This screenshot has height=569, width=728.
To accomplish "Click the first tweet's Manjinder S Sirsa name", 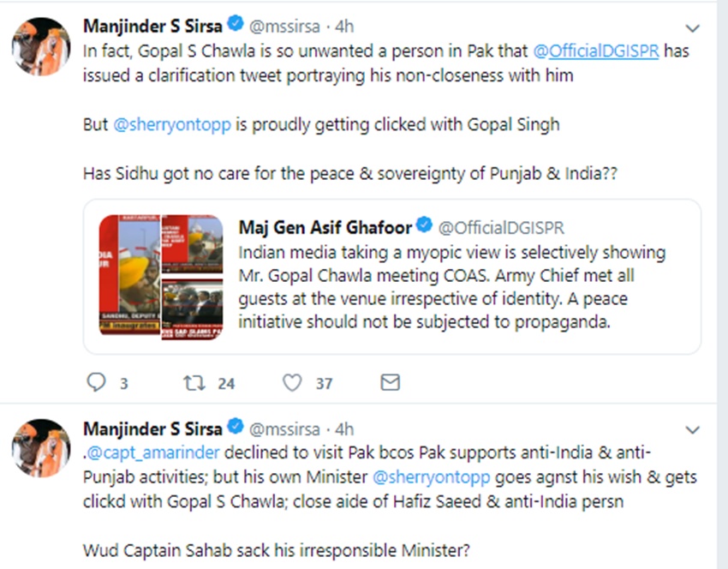I will pyautogui.click(x=152, y=27).
